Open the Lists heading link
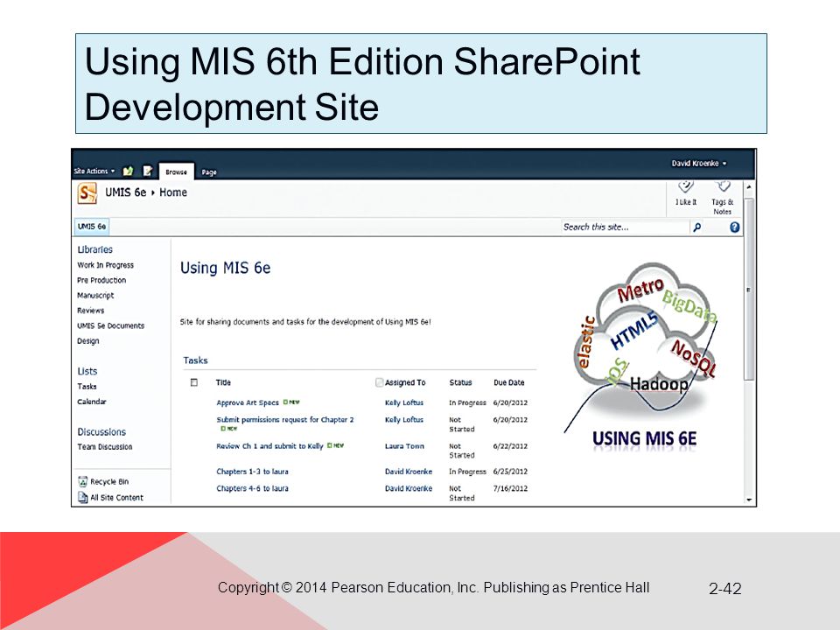 [87, 371]
